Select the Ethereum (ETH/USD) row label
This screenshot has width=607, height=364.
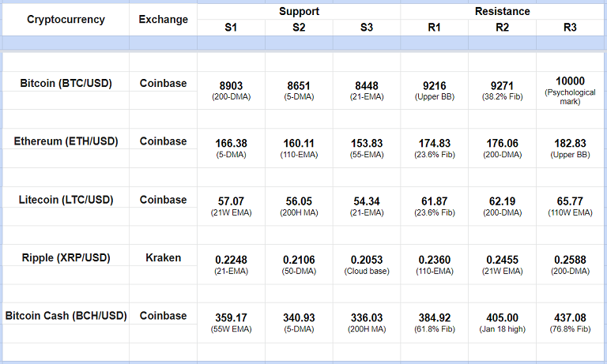tap(65, 141)
